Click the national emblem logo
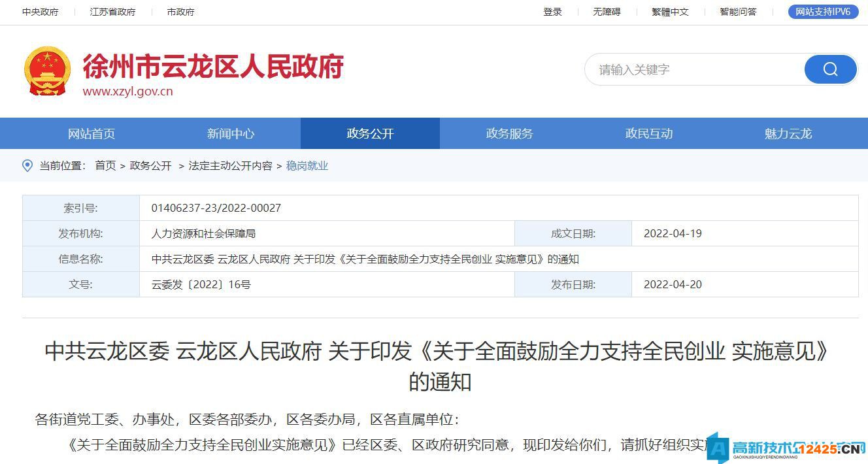 (46, 71)
